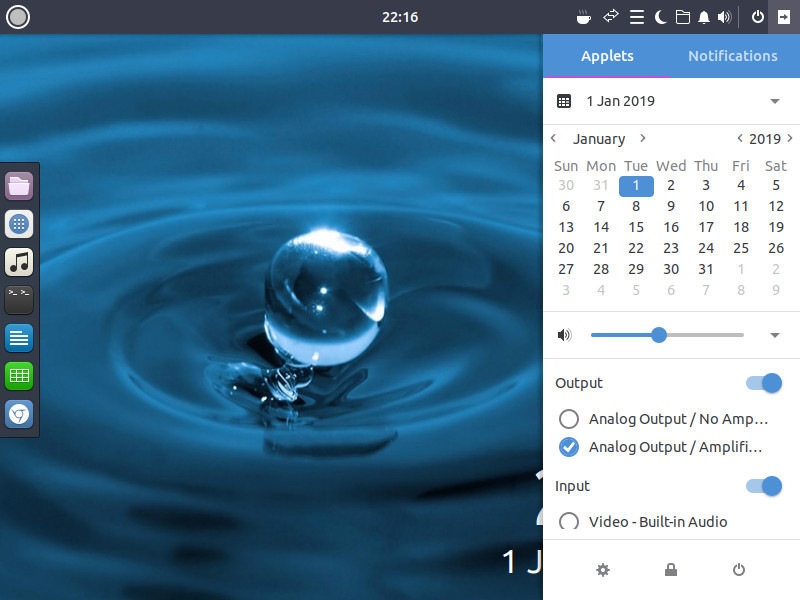Click the top panel power icon

click(758, 17)
